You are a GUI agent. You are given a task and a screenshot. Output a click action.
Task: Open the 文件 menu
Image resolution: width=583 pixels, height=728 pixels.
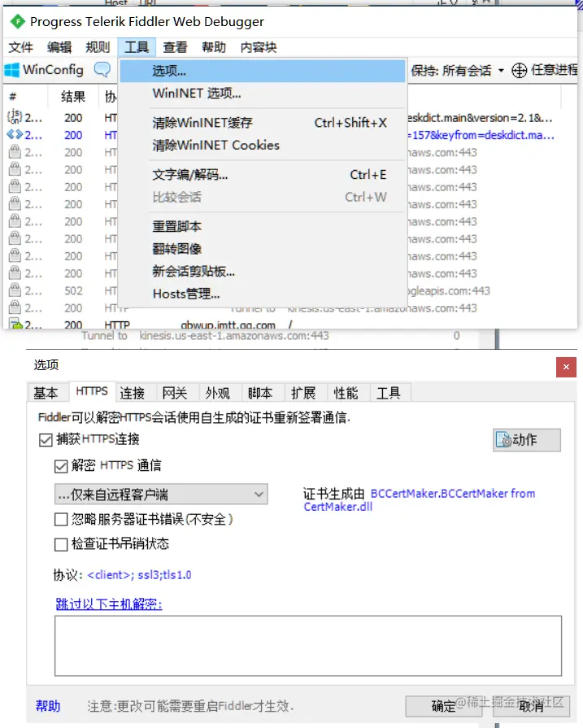coord(21,47)
